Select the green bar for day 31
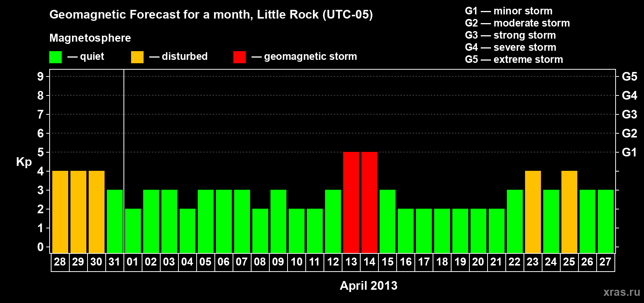 pyautogui.click(x=115, y=221)
